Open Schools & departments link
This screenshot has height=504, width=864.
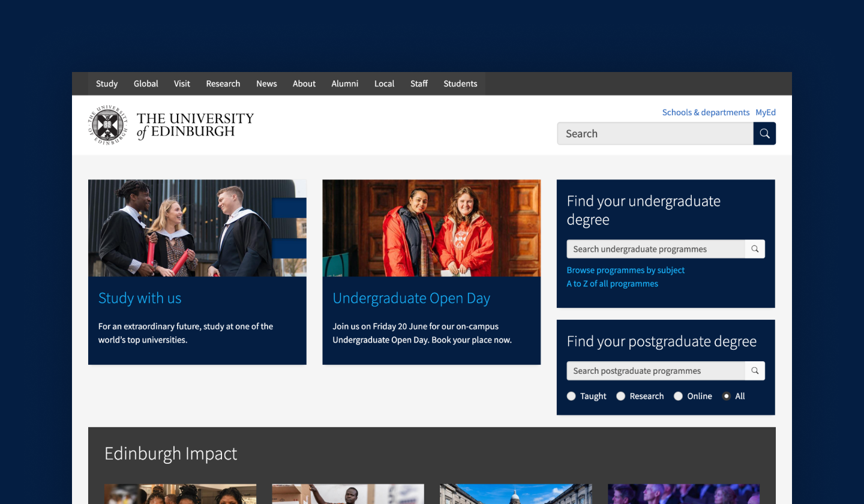(x=706, y=112)
